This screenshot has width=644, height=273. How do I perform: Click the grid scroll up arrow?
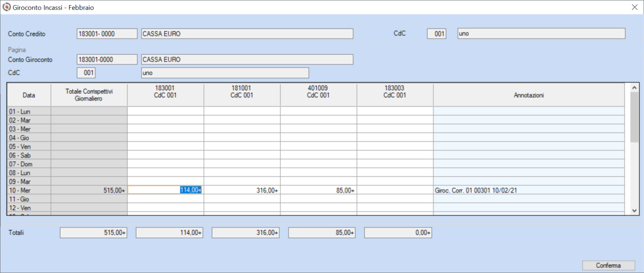[634, 88]
